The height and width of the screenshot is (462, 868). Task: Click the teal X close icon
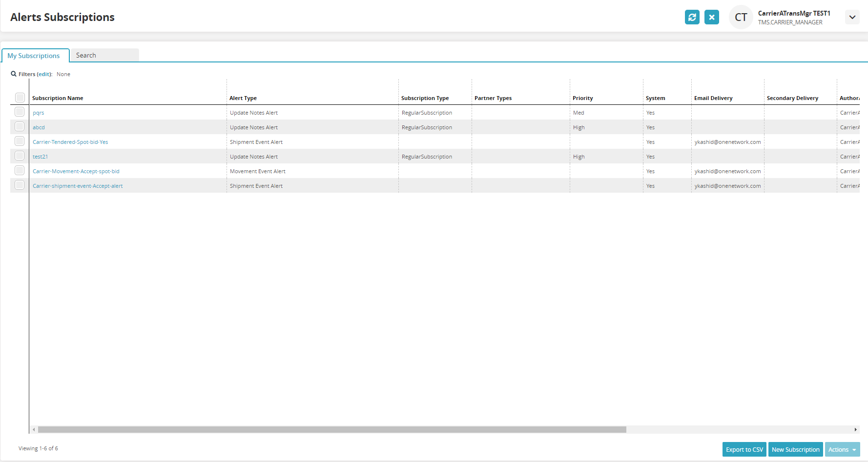point(711,17)
